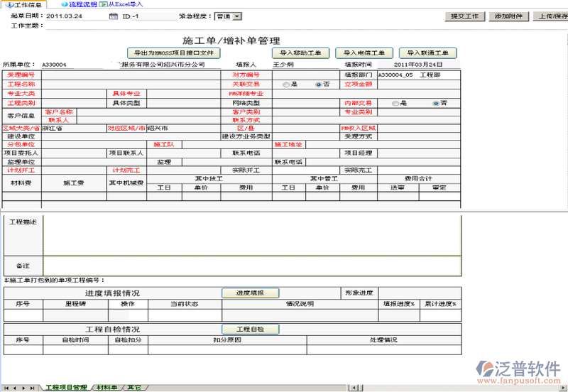The width and height of the screenshot is (568, 392).
Task: Go to next sheet navigation arrow
Action: [23, 388]
